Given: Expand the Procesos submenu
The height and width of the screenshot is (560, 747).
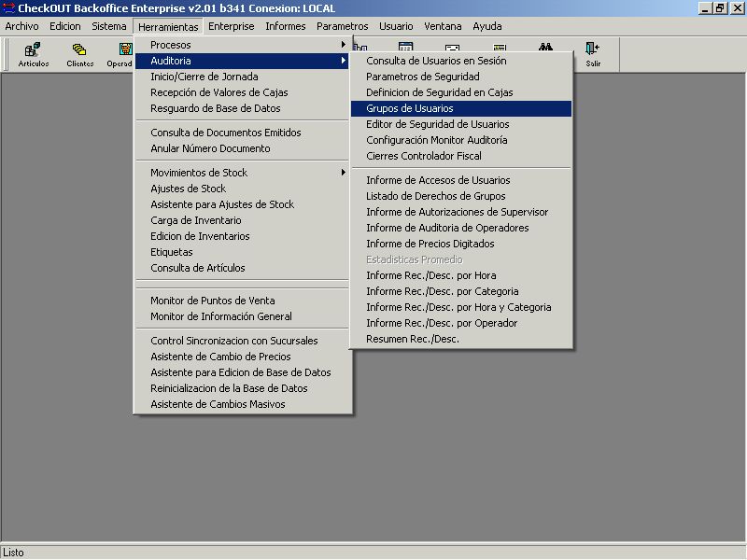Looking at the screenshot, I should coord(243,45).
